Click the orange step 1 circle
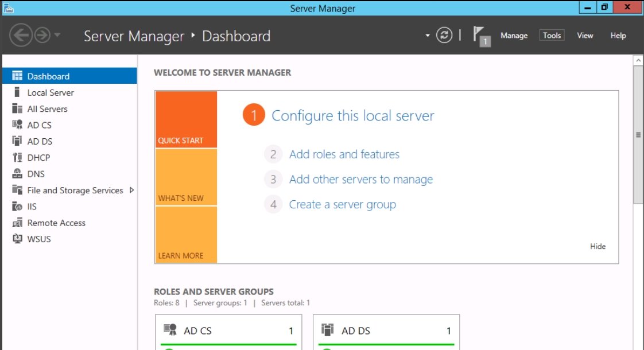The image size is (644, 350). pos(254,115)
